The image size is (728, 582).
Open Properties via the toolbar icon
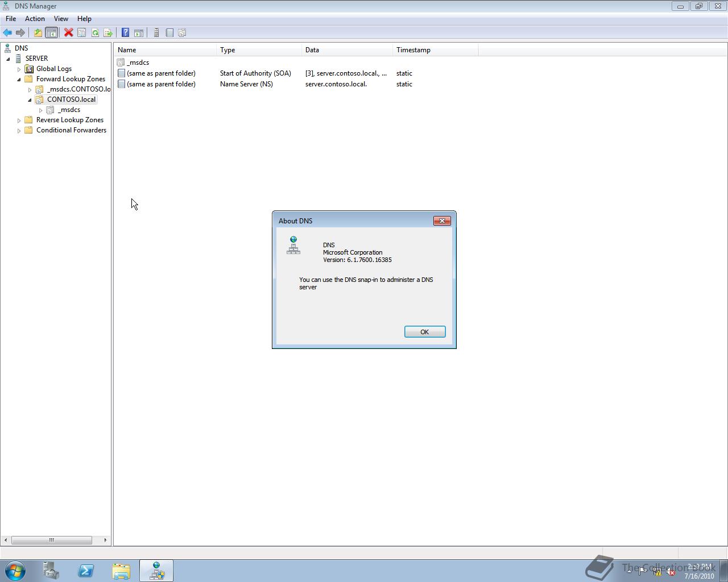click(82, 33)
